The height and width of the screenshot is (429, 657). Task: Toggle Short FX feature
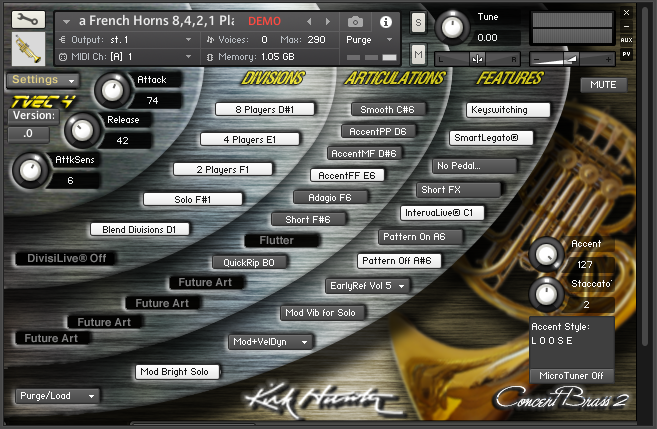tap(458, 190)
